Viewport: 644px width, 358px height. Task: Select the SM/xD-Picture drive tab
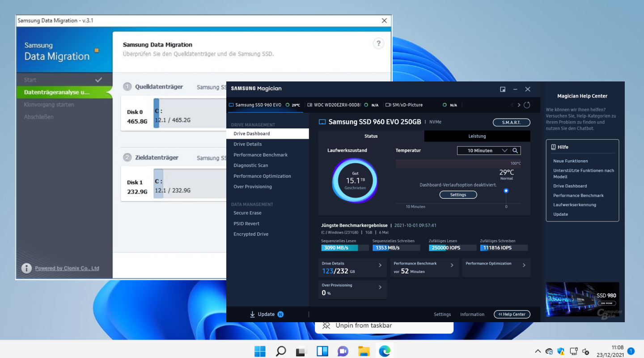[x=422, y=105]
